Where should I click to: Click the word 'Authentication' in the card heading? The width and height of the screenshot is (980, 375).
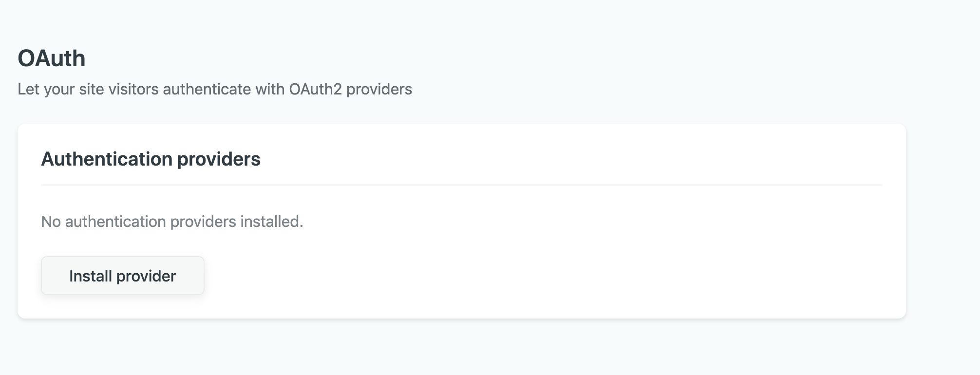click(107, 159)
